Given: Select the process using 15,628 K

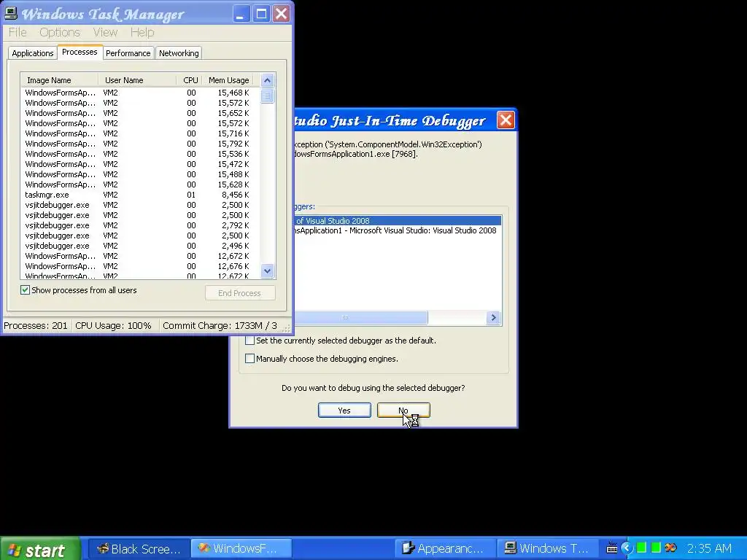Looking at the screenshot, I should [x=140, y=184].
